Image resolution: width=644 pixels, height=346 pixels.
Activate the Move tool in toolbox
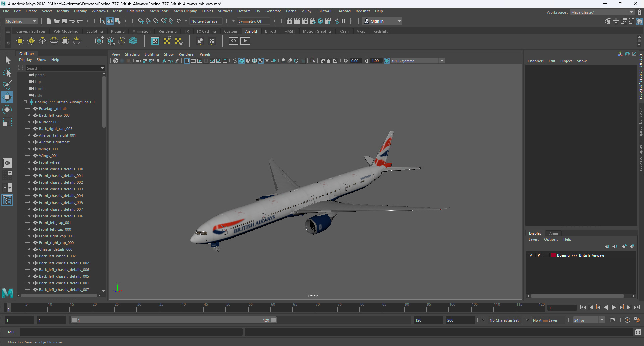pos(7,97)
